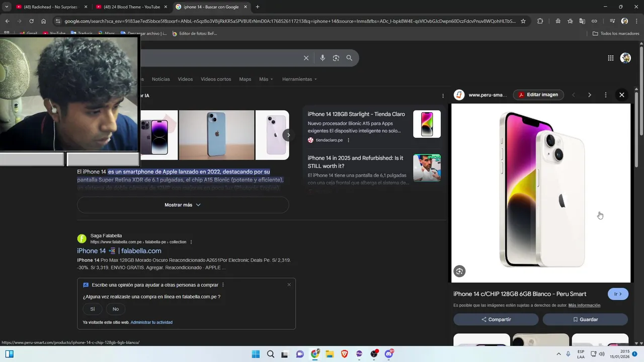
Task: Click Editar imagen button
Action: point(538,95)
